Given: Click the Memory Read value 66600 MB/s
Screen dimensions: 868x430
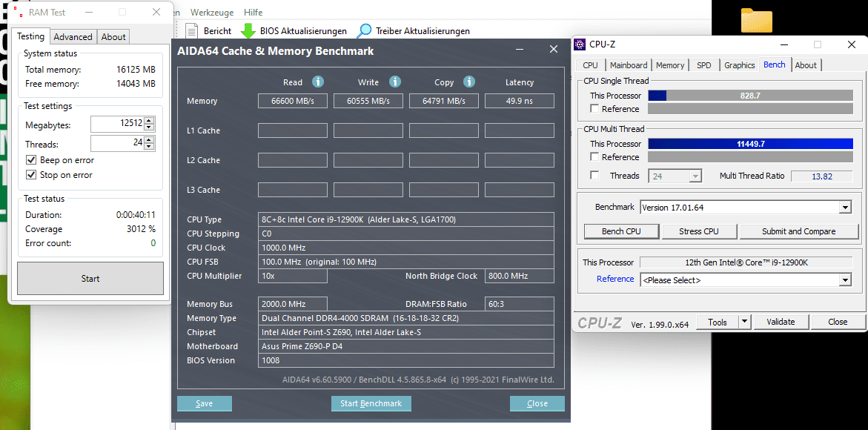Looking at the screenshot, I should pos(292,101).
